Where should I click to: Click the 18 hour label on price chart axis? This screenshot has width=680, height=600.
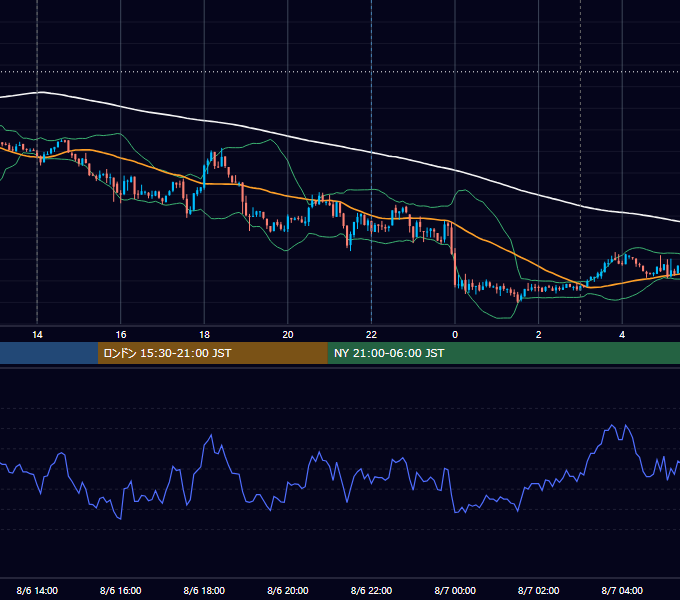point(204,335)
